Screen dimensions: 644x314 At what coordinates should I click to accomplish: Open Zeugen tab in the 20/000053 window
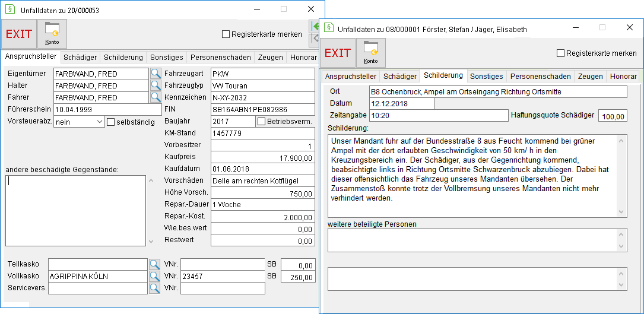pos(271,57)
